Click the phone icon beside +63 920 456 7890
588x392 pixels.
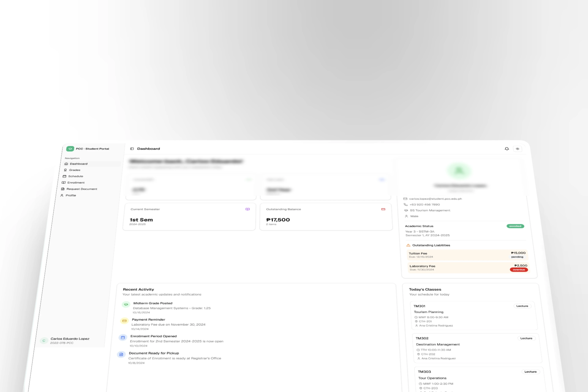tap(406, 205)
